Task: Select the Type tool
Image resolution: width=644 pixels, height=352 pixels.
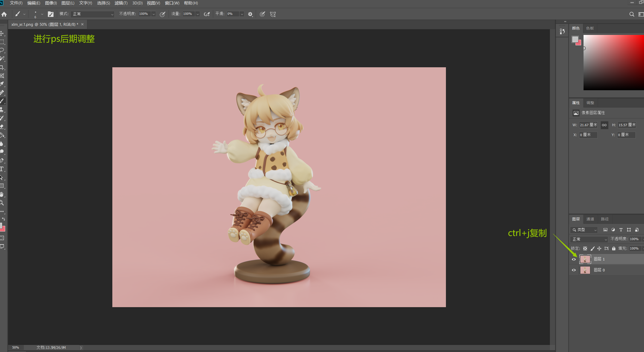Action: 2,169
